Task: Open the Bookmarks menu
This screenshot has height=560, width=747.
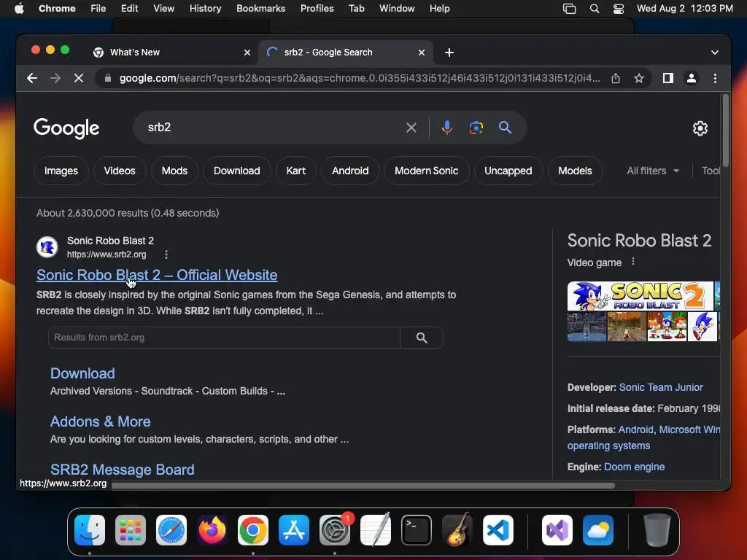Action: pyautogui.click(x=261, y=9)
